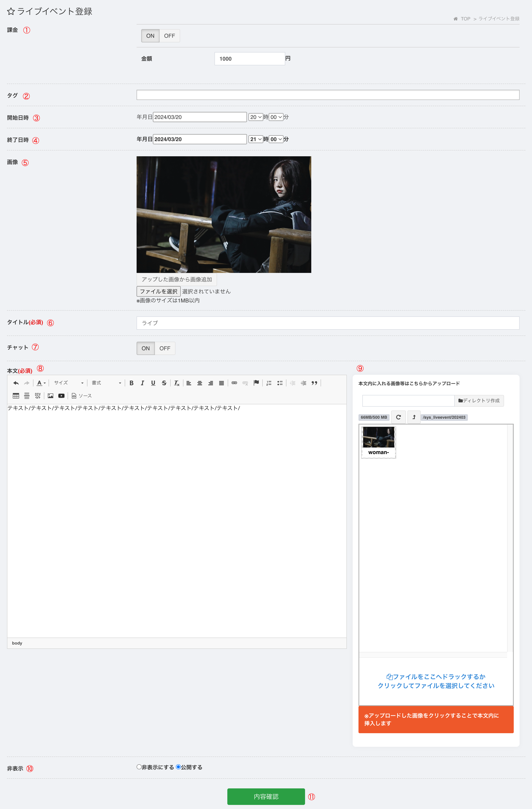The width and height of the screenshot is (532, 809).
Task: Click the increase indent icon
Action: [304, 383]
